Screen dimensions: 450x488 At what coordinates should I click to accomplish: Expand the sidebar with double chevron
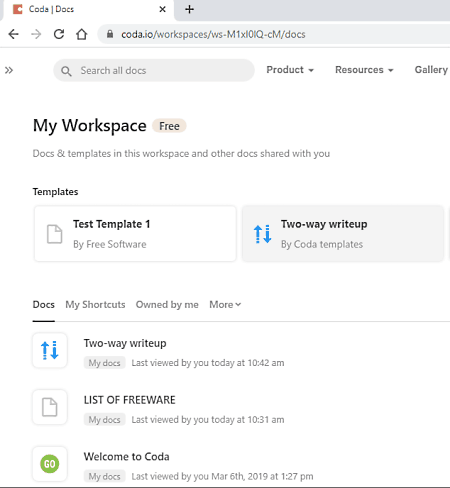(9, 70)
